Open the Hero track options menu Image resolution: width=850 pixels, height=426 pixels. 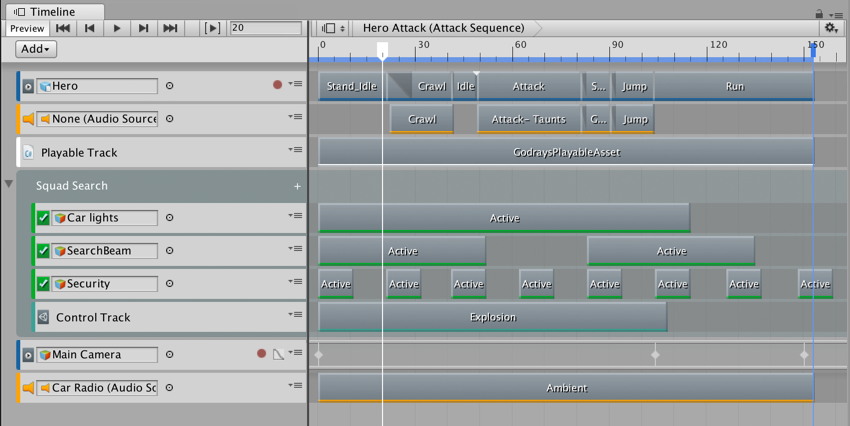pyautogui.click(x=295, y=84)
